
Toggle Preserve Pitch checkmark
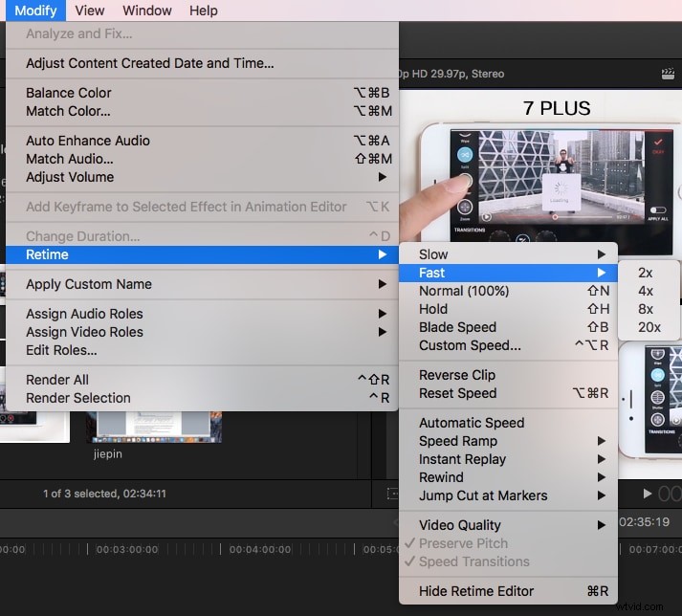(508, 544)
